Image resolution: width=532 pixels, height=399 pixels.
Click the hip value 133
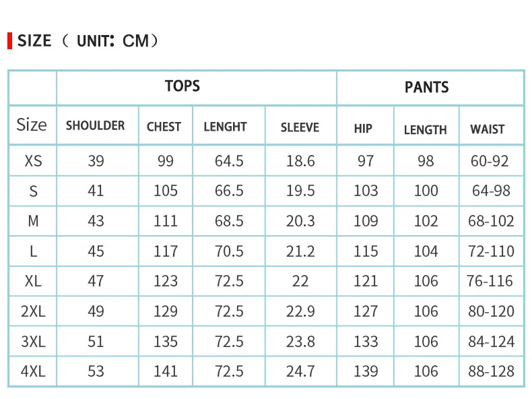(x=366, y=341)
